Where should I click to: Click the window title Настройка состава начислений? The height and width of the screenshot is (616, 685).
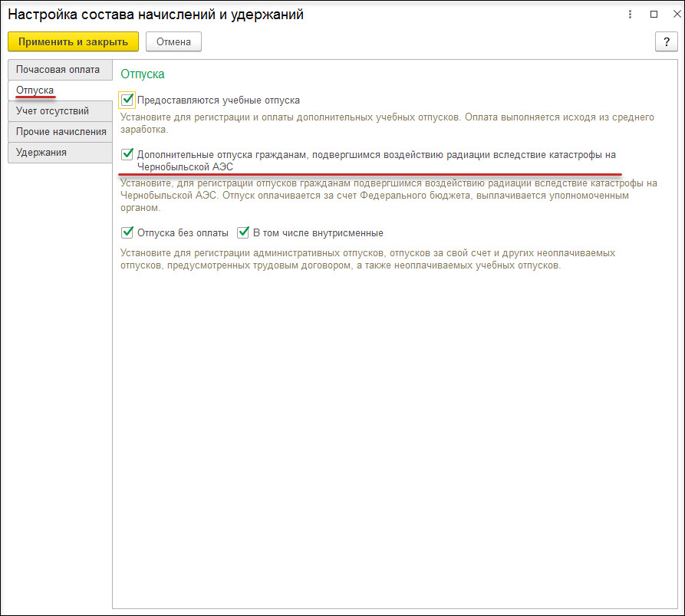(x=156, y=15)
